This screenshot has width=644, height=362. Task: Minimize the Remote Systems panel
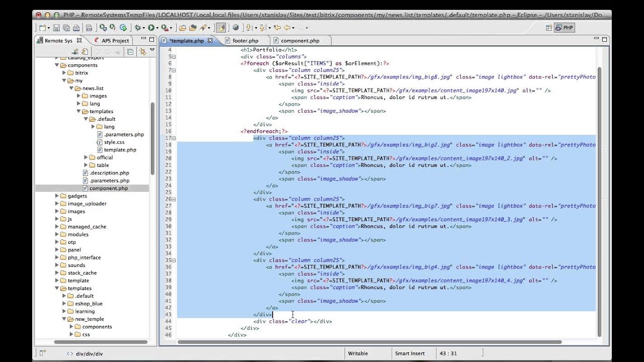click(143, 39)
